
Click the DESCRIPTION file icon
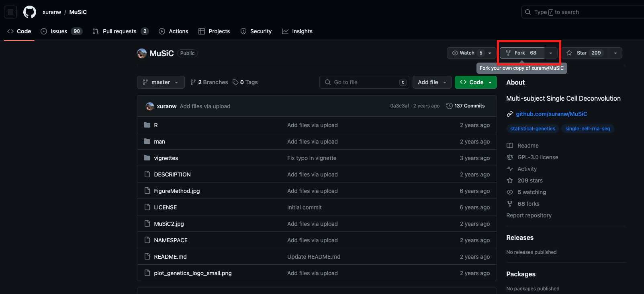click(147, 174)
